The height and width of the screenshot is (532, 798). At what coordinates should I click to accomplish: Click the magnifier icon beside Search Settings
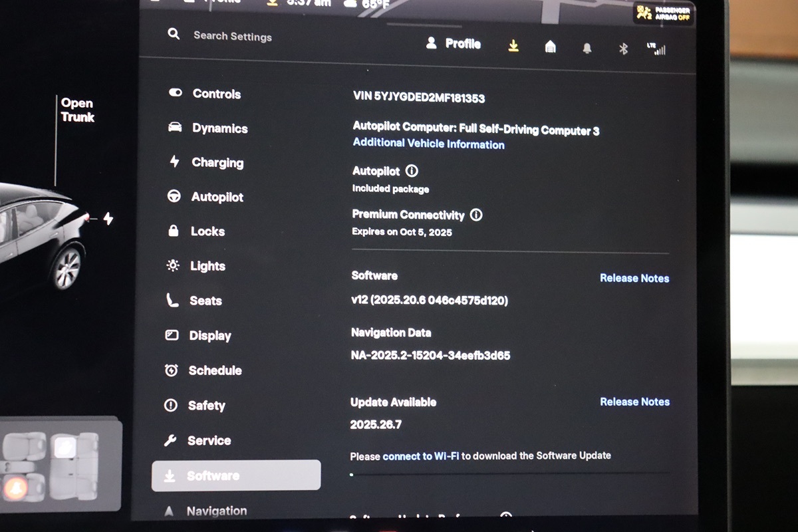[x=174, y=34]
